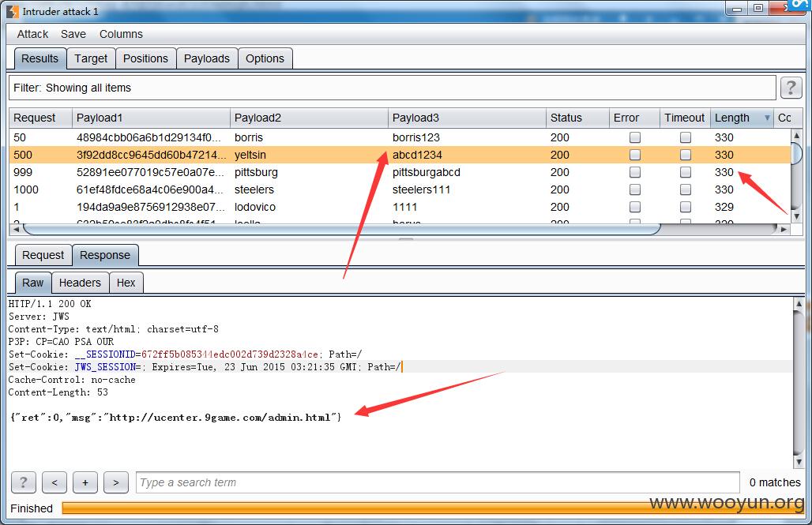Select the Response tab
The height and width of the screenshot is (525, 812).
tap(105, 255)
